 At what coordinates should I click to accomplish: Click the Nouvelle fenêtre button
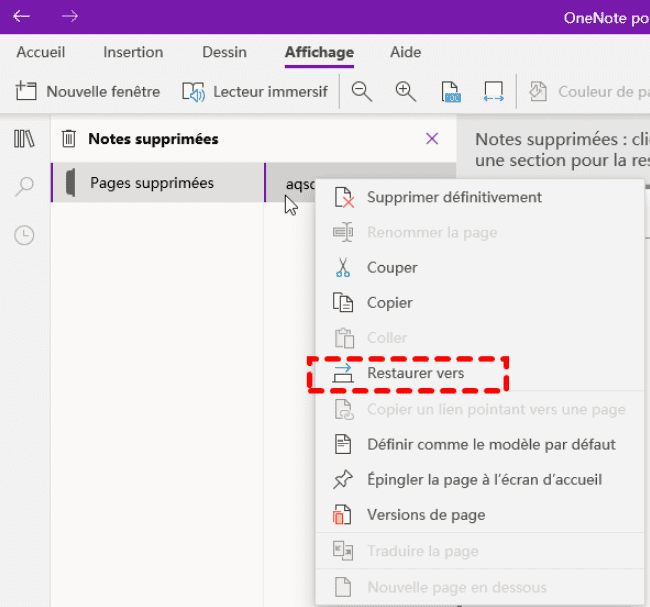click(x=88, y=92)
